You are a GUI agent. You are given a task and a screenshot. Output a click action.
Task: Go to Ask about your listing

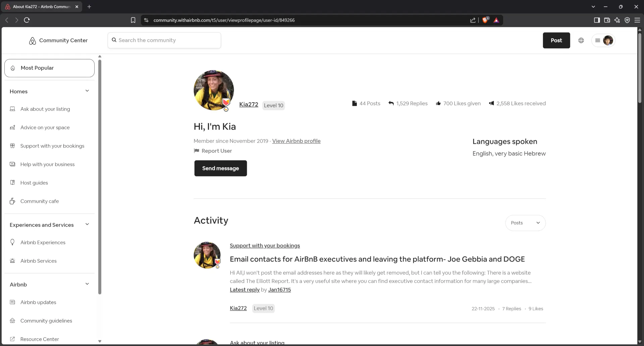[45, 109]
